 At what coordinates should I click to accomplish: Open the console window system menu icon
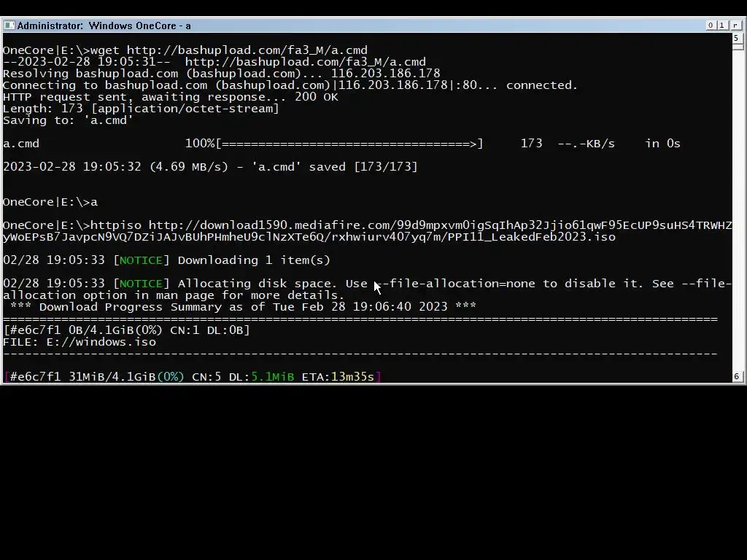(9, 26)
